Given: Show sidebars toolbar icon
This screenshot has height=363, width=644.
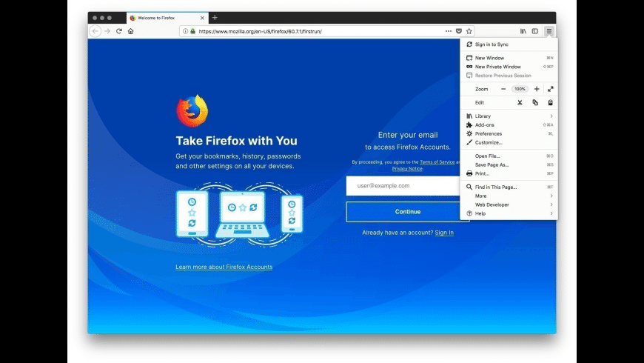Looking at the screenshot, I should click(x=534, y=31).
